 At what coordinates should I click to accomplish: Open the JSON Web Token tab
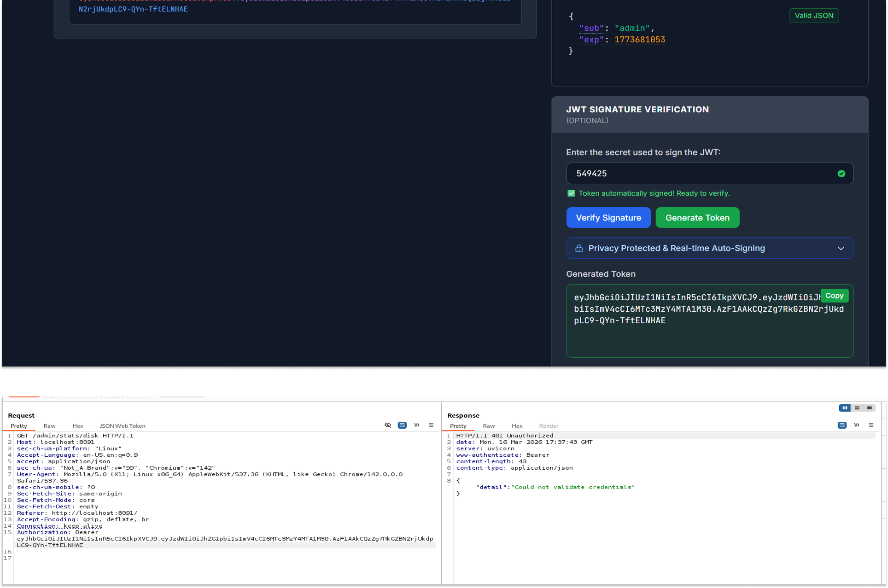122,426
